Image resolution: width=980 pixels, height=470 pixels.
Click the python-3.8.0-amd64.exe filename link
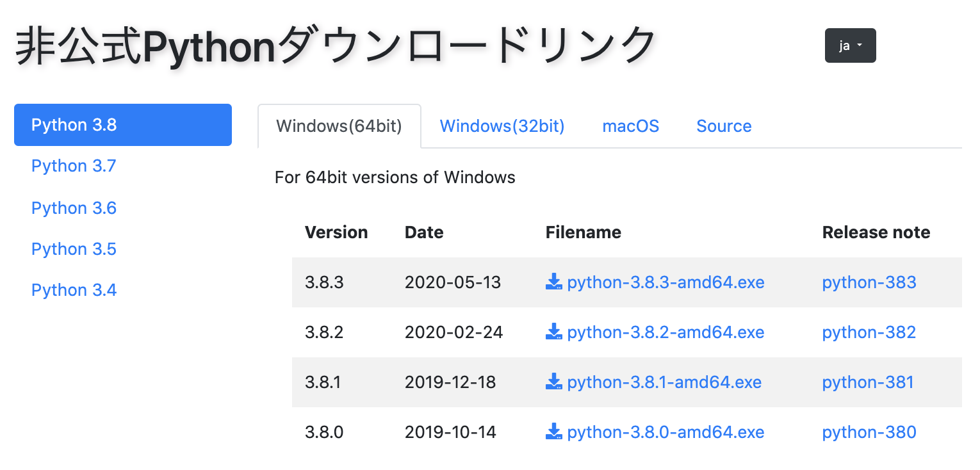[x=666, y=432]
